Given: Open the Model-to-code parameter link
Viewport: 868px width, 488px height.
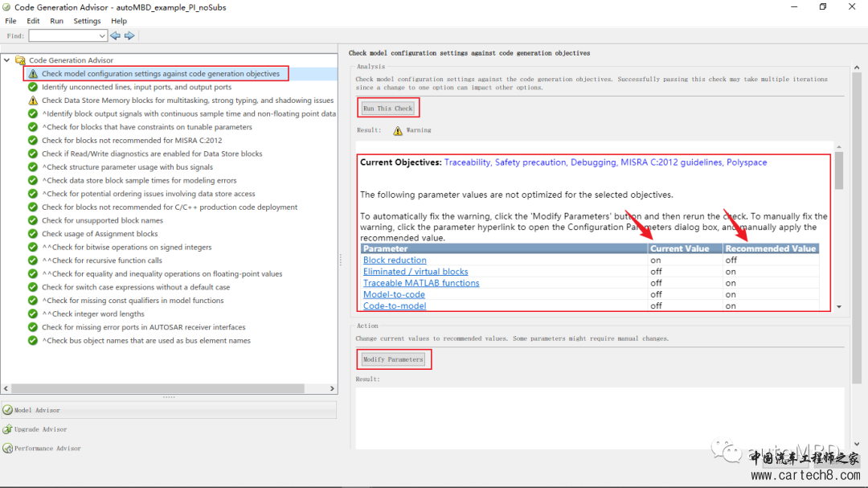Looking at the screenshot, I should coord(394,294).
